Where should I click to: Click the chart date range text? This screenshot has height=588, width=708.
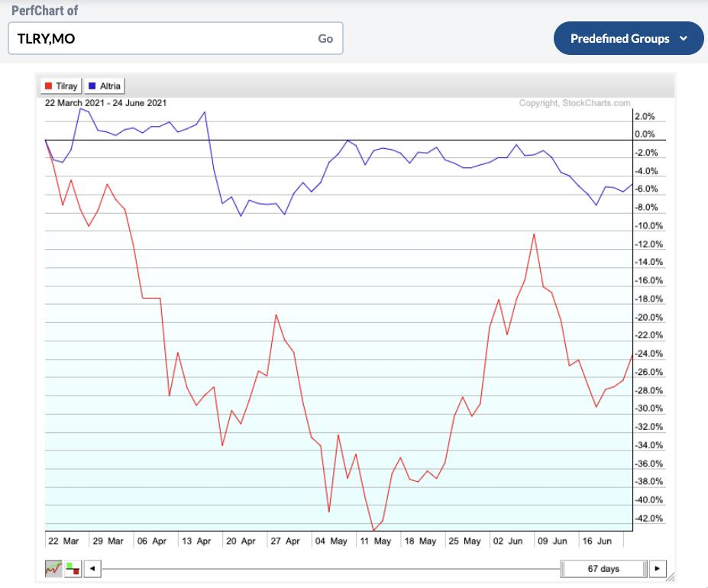click(105, 103)
